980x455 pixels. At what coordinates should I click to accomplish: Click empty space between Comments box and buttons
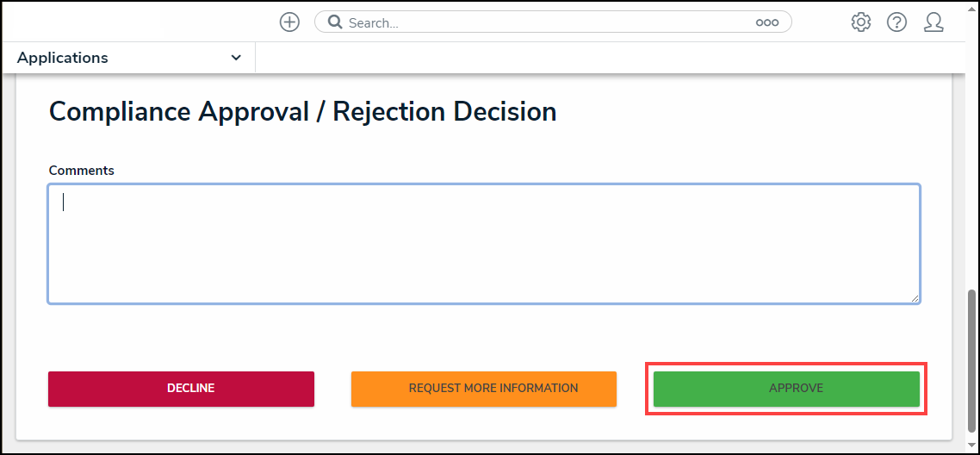(482, 338)
